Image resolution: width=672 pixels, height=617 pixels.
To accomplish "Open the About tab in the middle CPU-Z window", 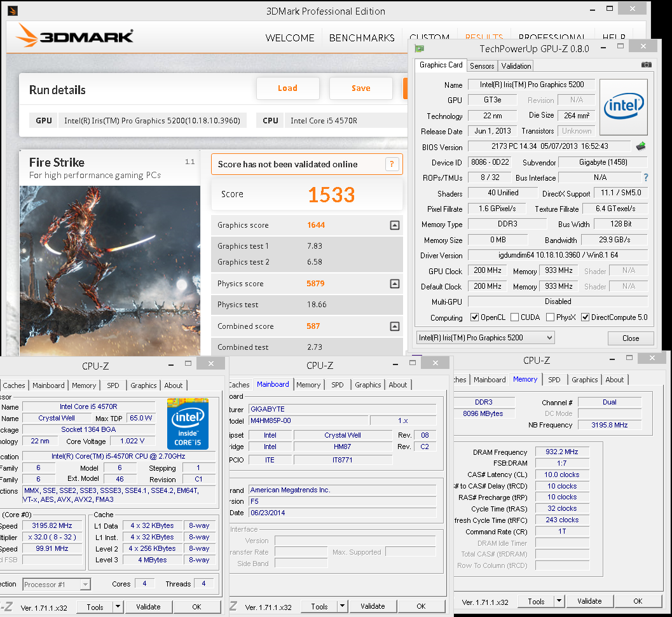I will click(398, 385).
